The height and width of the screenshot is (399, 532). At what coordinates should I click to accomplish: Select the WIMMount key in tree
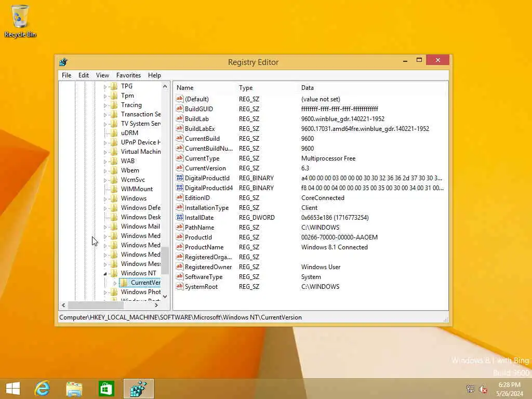(x=137, y=189)
